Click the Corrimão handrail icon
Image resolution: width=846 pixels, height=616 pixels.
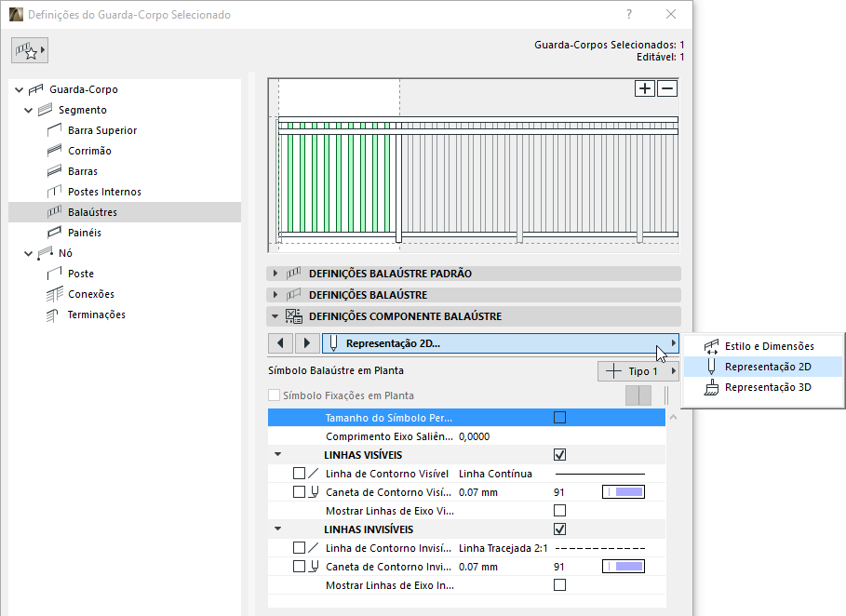pos(55,151)
